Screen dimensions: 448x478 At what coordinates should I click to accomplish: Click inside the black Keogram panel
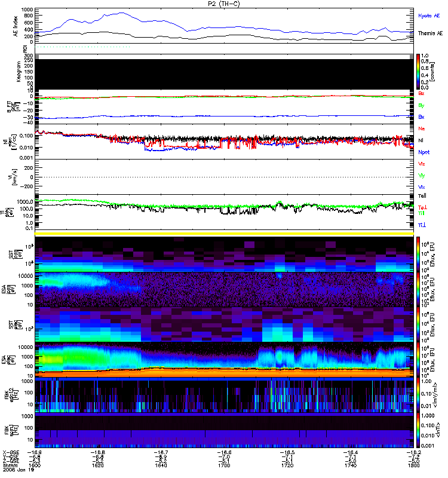[x=224, y=74]
